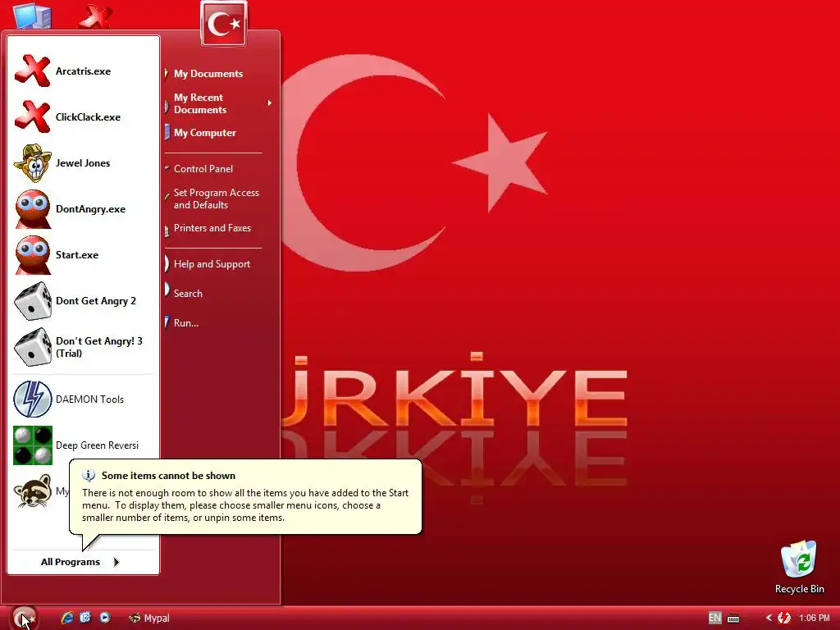The height and width of the screenshot is (630, 840).
Task: Open ClickClack.exe in the pinned list
Action: click(83, 117)
